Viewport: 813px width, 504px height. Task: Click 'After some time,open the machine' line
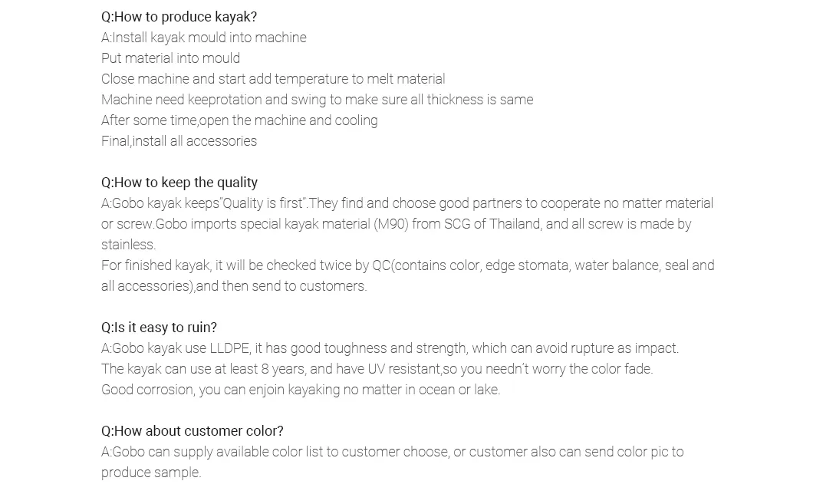coord(239,120)
